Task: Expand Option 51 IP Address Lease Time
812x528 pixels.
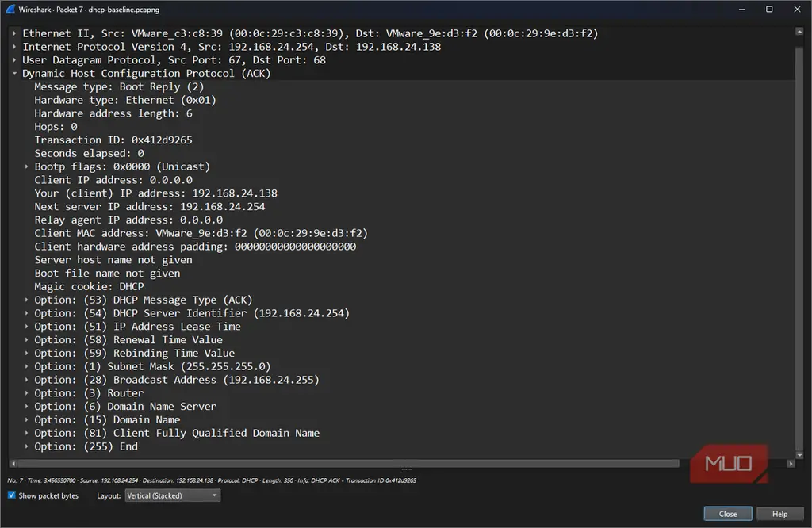Action: tap(26, 327)
